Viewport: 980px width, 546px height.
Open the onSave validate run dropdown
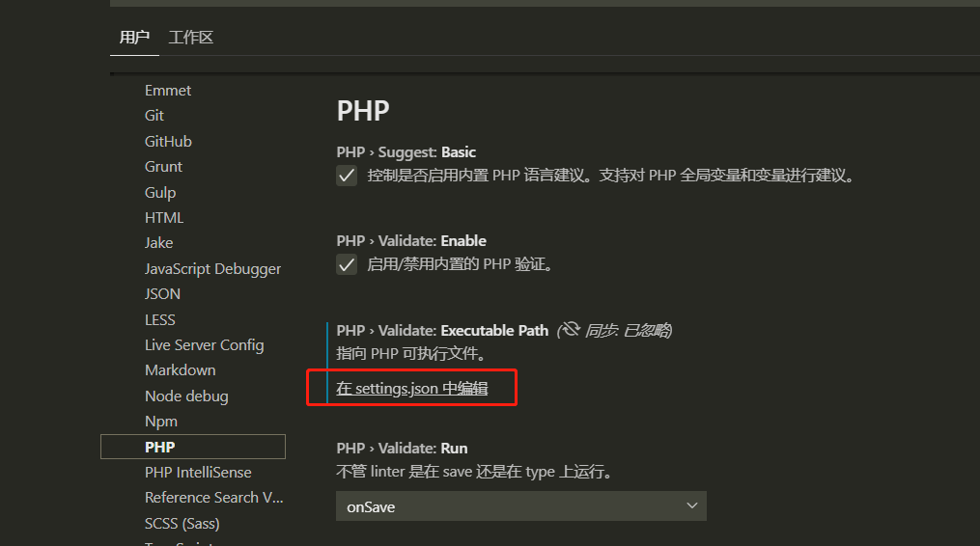521,506
